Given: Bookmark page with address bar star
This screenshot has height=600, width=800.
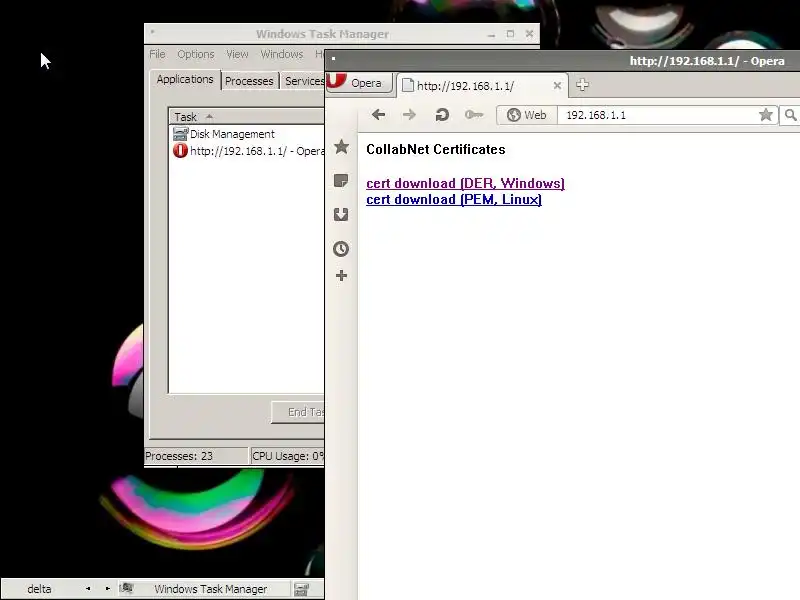Looking at the screenshot, I should 765,115.
